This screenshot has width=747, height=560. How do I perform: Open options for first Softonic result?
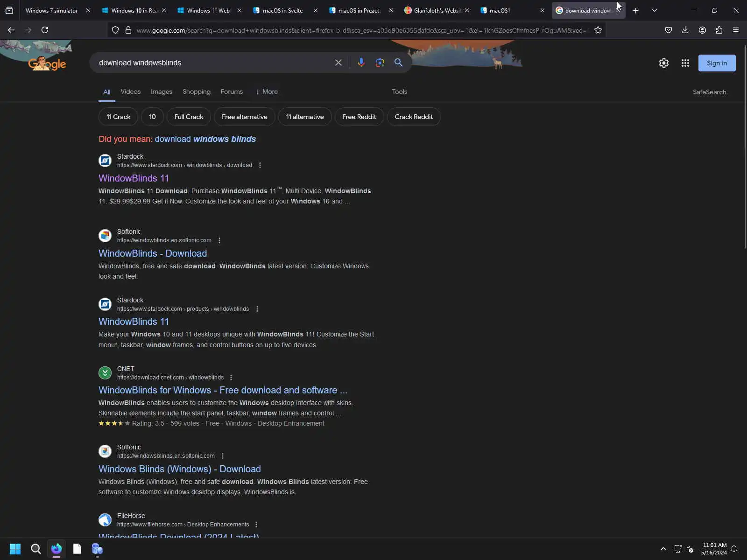point(219,240)
